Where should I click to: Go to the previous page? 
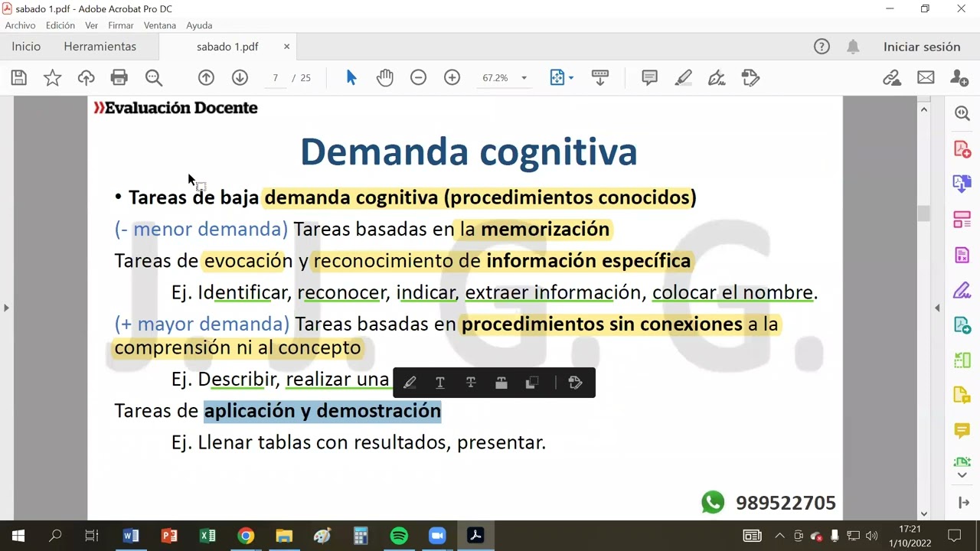pyautogui.click(x=206, y=77)
